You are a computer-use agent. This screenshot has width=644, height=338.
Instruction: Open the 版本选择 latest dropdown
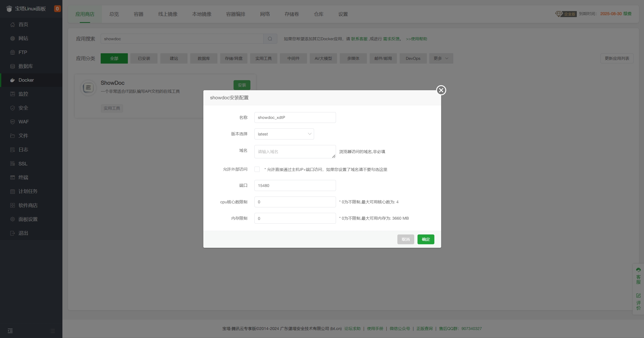pos(284,134)
